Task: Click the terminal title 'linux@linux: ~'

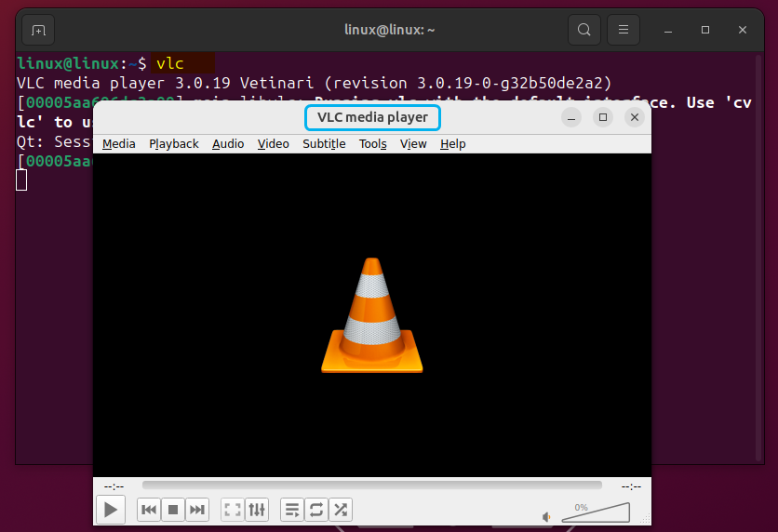Action: 390,30
